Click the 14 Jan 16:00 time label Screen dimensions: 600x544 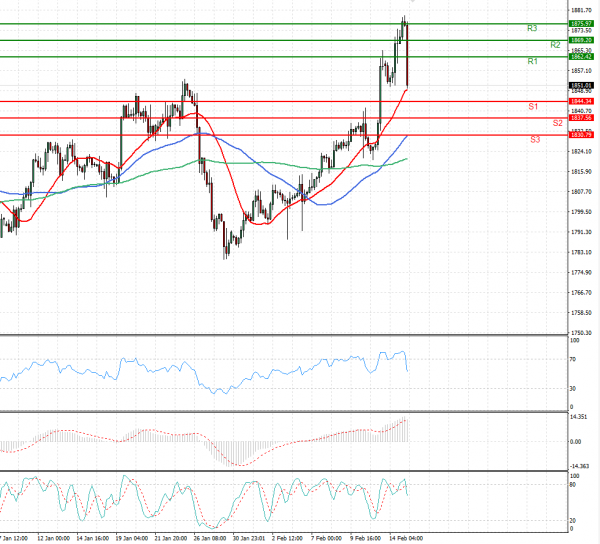coord(93,538)
